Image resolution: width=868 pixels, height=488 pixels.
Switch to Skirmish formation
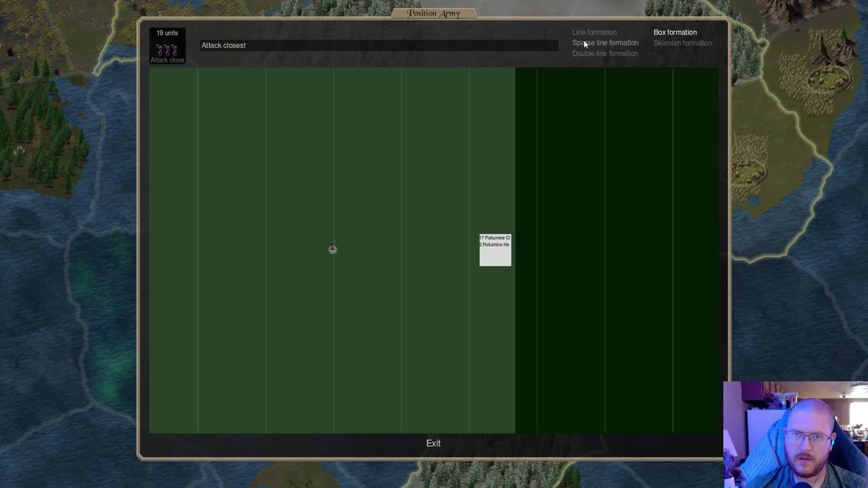coord(682,43)
